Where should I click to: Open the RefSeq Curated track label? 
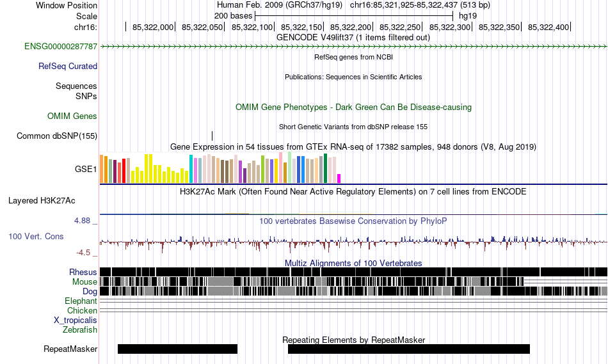click(68, 67)
